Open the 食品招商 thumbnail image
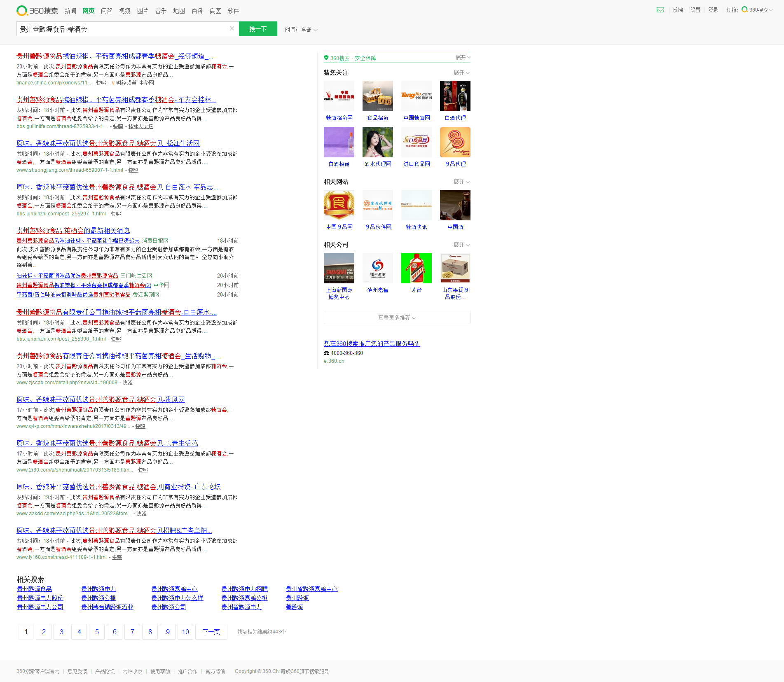This screenshot has height=682, width=784. [x=378, y=96]
